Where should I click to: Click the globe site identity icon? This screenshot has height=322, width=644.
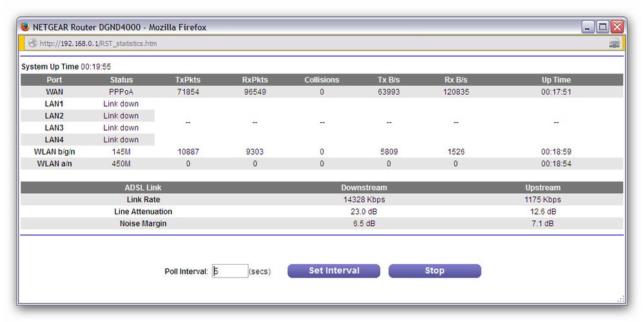[32, 43]
